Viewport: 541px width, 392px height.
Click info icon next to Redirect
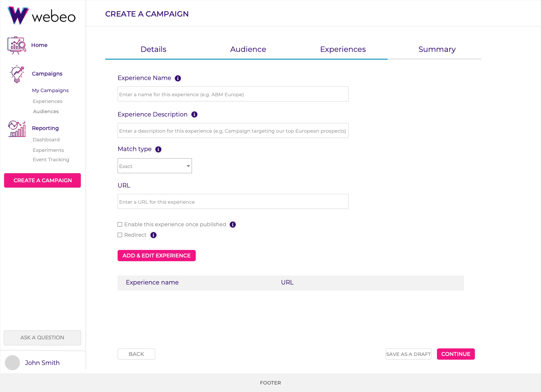click(153, 235)
